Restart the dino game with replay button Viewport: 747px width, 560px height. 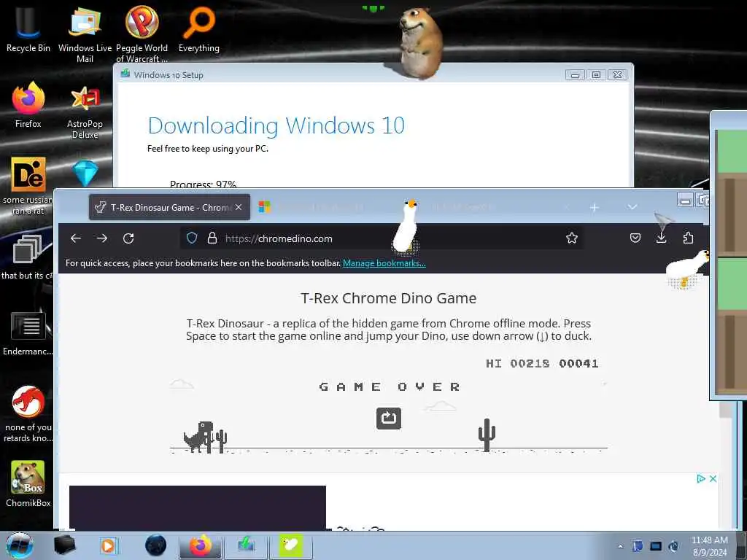(x=389, y=418)
